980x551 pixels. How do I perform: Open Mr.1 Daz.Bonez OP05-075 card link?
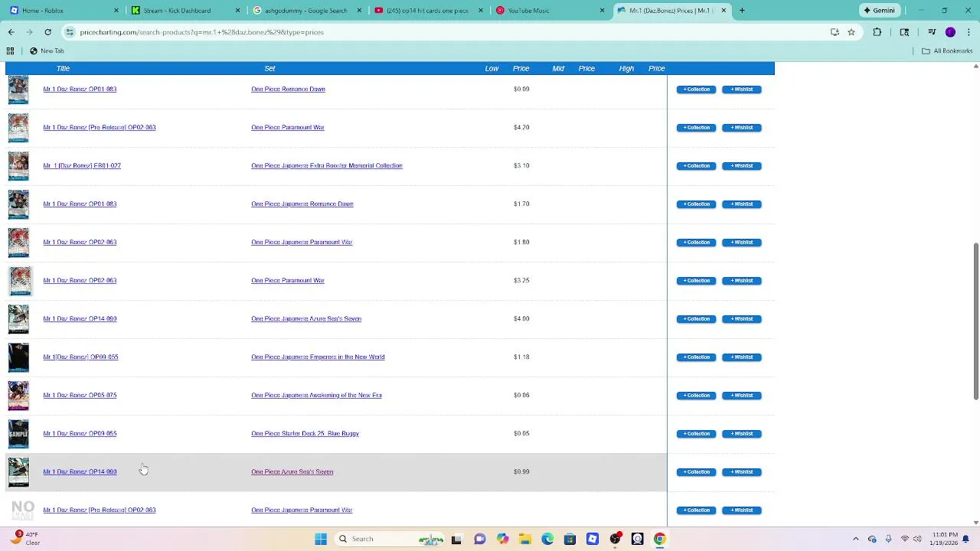80,396
